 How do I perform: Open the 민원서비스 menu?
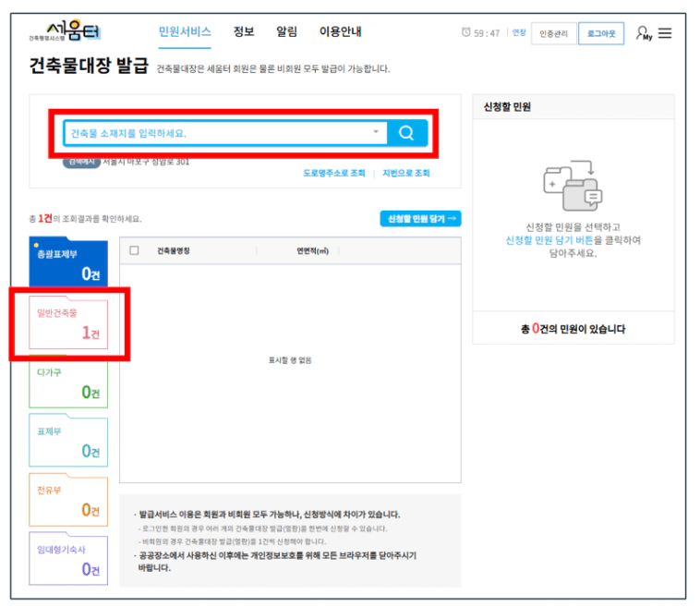(185, 32)
